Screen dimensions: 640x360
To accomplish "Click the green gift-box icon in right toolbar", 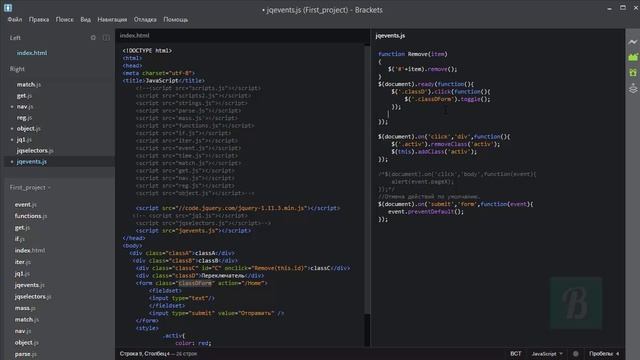I will tap(633, 73).
